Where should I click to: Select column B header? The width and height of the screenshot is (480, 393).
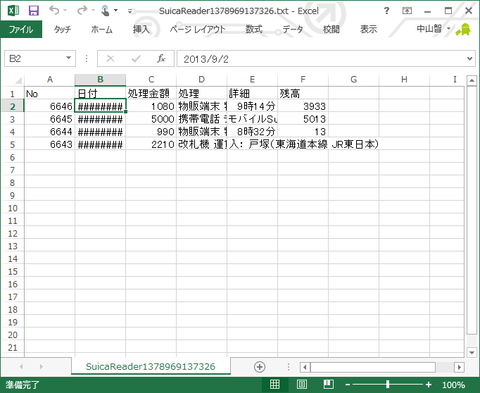tap(100, 80)
